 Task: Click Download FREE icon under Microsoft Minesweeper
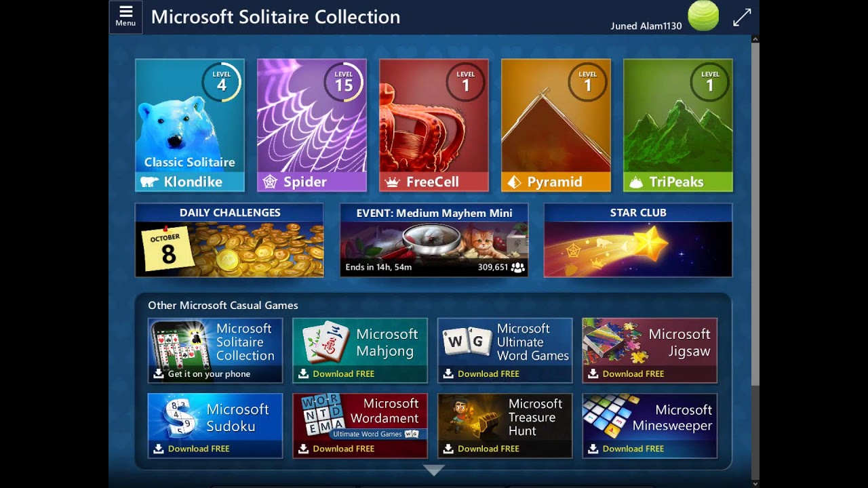point(593,449)
